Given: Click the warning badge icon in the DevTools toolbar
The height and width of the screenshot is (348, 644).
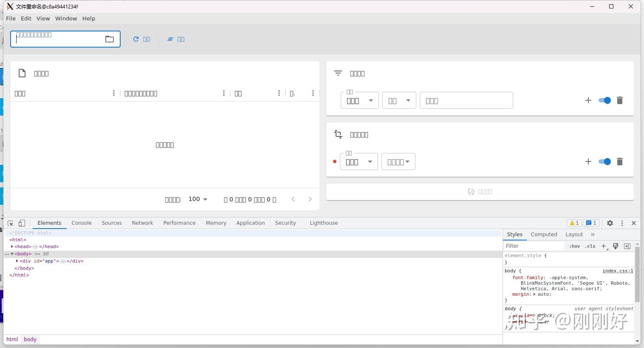Looking at the screenshot, I should [x=574, y=223].
